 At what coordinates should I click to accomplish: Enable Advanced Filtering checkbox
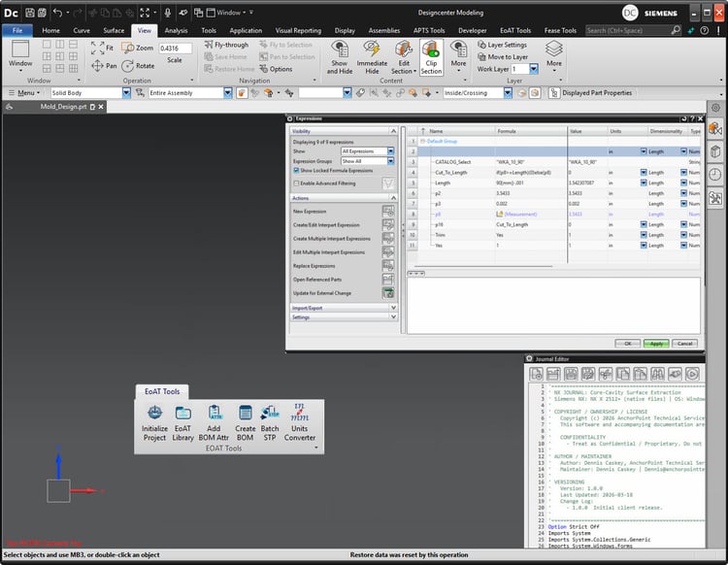point(296,183)
